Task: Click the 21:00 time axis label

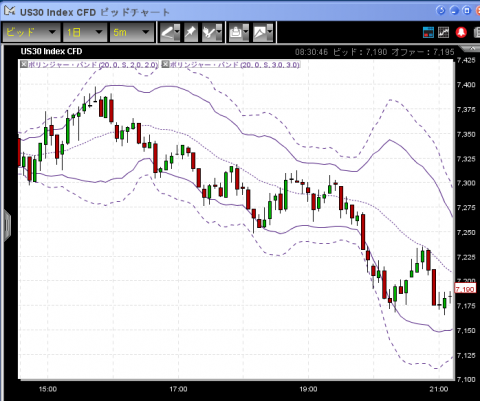Action: coord(439,389)
